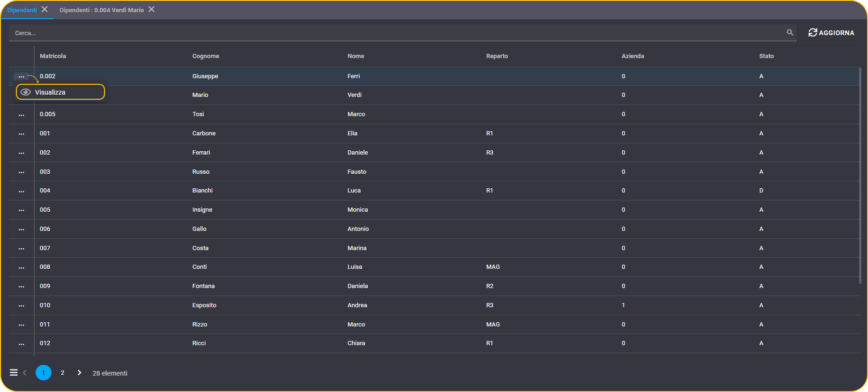868x392 pixels.
Task: Choose Visualizza from the context menu
Action: [60, 92]
